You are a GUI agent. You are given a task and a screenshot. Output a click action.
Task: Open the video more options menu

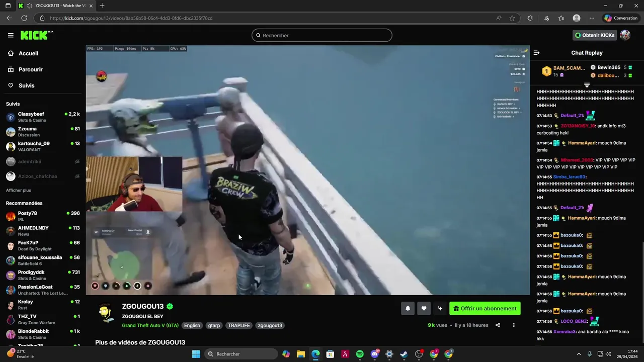tap(514, 325)
